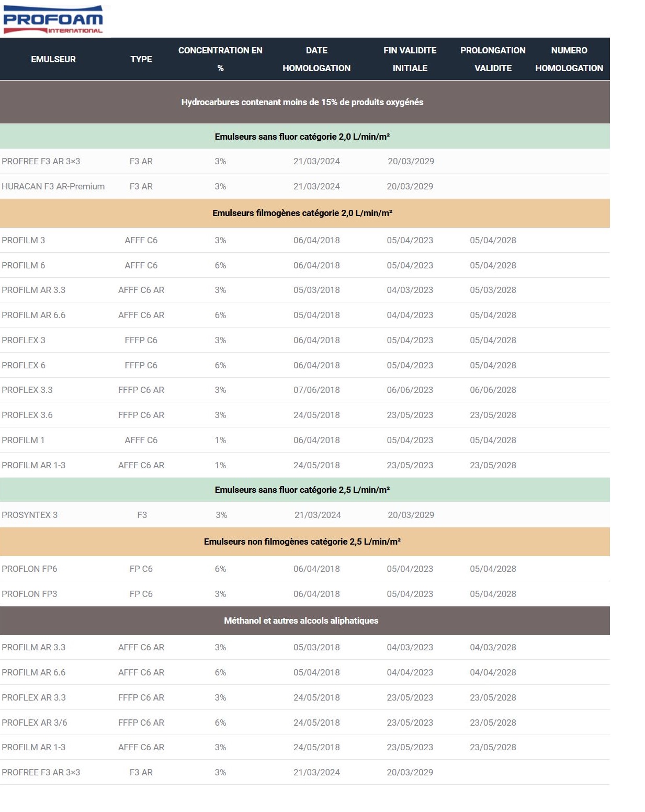
Task: Click the PROFLEX AR 3/6 product name
Action: pos(35,723)
